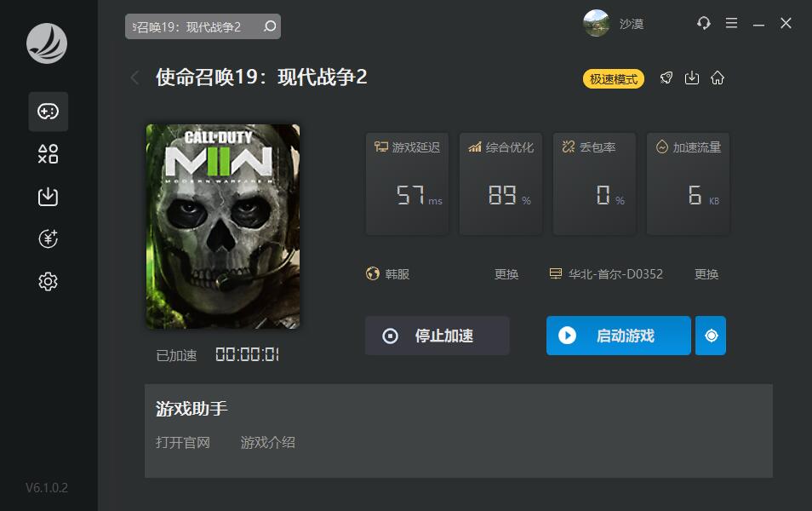Go back using the left chevron

point(134,78)
